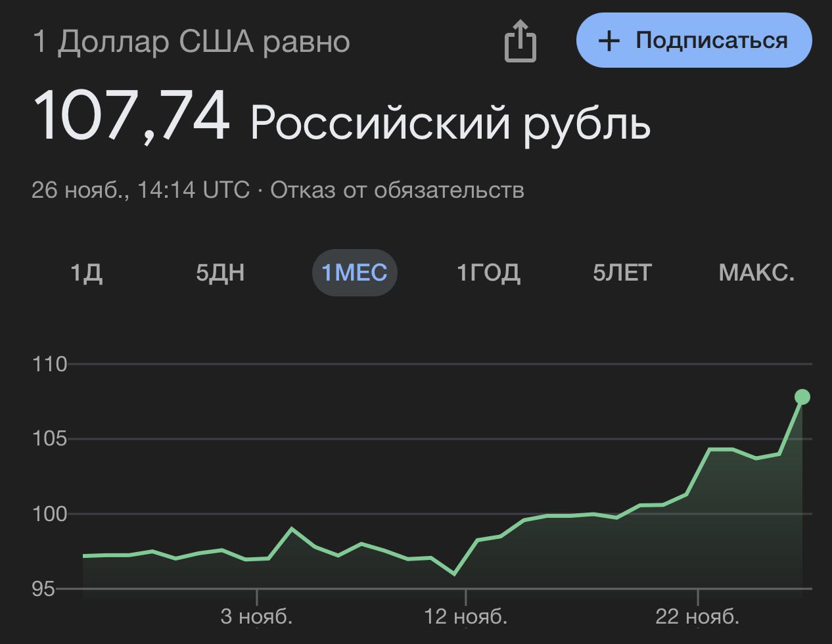Click the 107,74 exchange rate value
The width and height of the screenshot is (832, 644).
tap(131, 118)
